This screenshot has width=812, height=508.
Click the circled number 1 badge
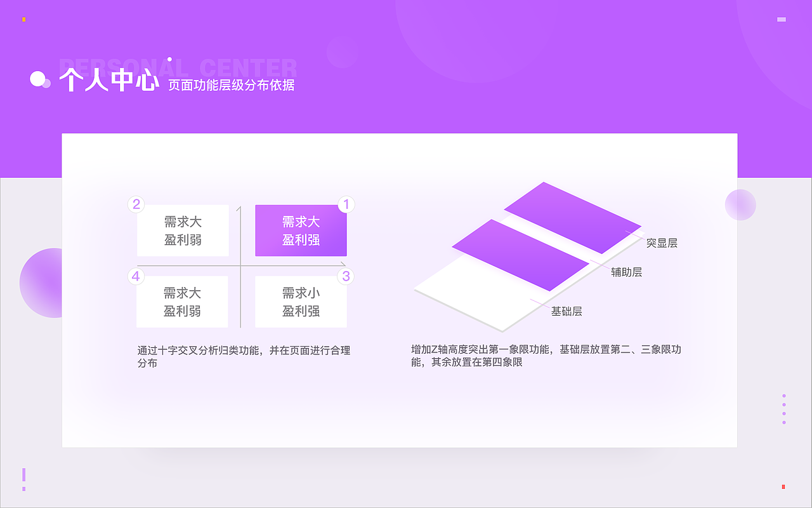click(346, 204)
